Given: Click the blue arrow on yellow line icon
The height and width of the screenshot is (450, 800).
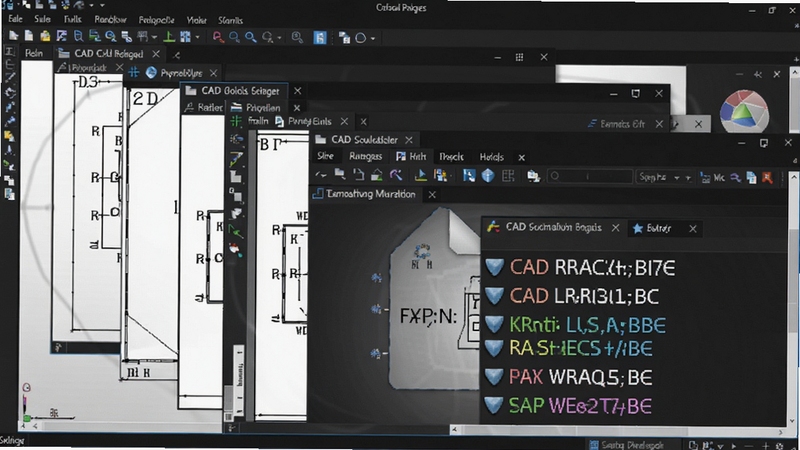Looking at the screenshot, I should click(421, 176).
